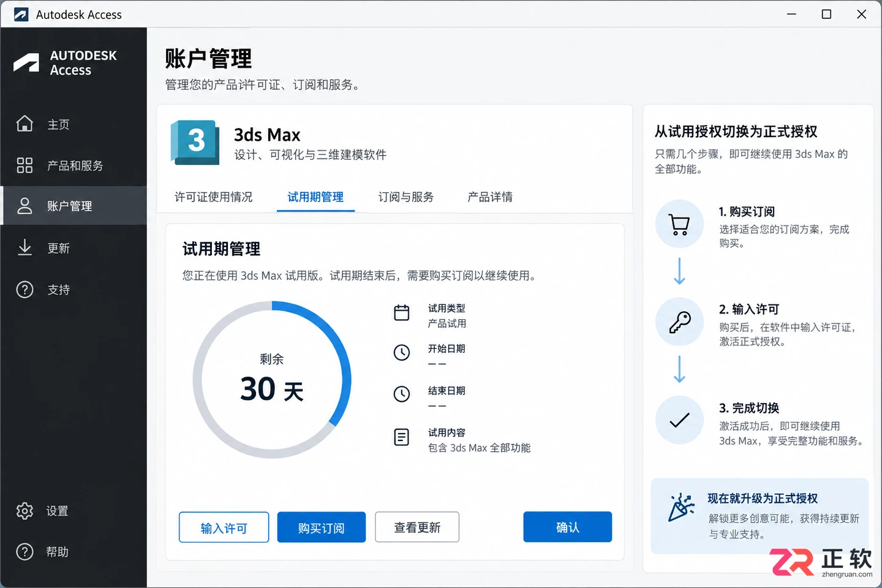Click the grid icon for 产品和服务
Screen dimensions: 882x588
click(24, 165)
